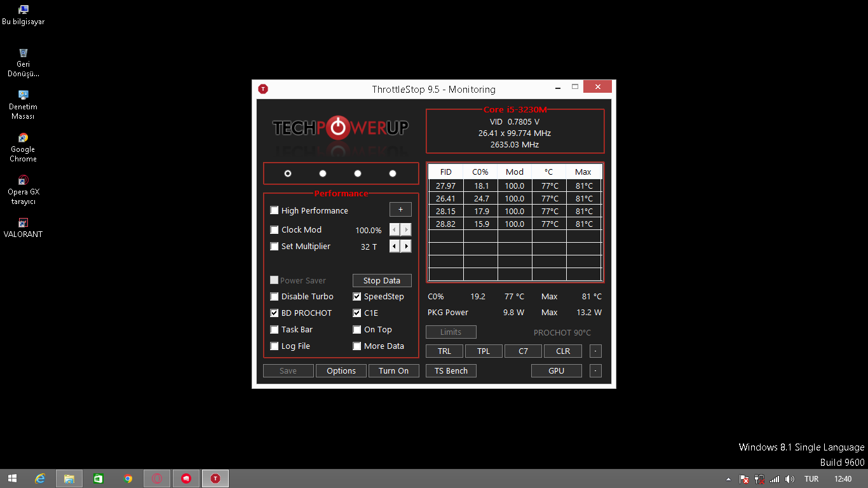
Task: Select the Geri Dönüşüm recycle bin icon
Action: [23, 63]
